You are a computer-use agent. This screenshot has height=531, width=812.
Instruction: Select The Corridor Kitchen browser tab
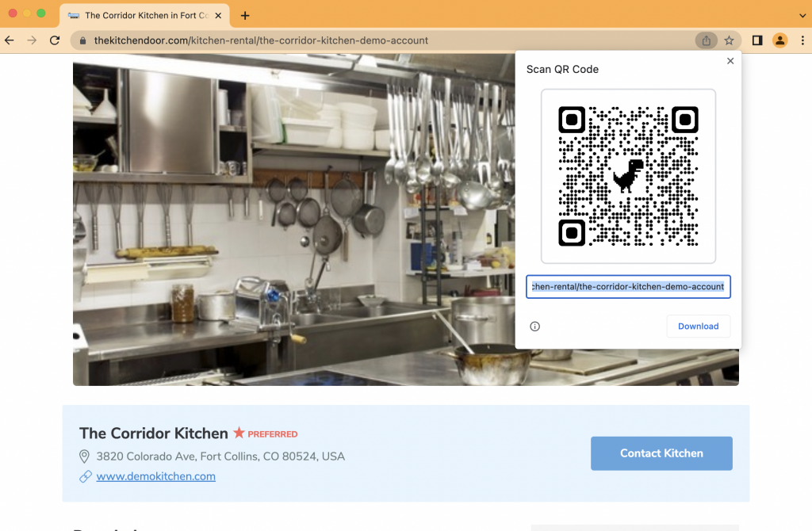[144, 16]
